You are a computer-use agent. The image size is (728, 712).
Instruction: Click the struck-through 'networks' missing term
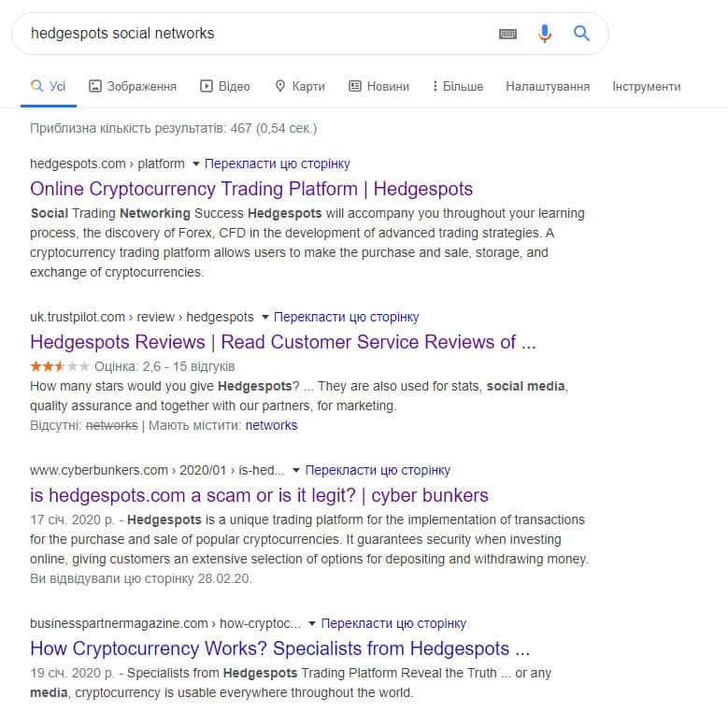(111, 425)
